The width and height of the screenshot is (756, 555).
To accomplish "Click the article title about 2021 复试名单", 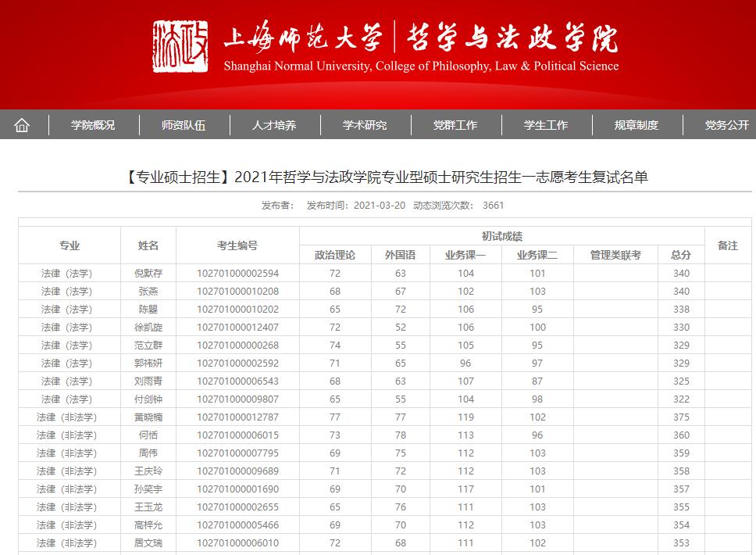I will [378, 175].
